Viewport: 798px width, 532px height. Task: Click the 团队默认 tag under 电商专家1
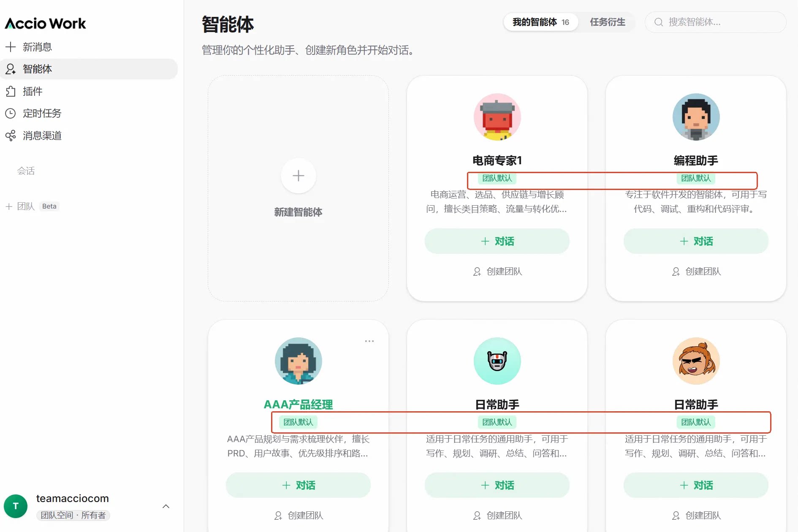pyautogui.click(x=497, y=178)
